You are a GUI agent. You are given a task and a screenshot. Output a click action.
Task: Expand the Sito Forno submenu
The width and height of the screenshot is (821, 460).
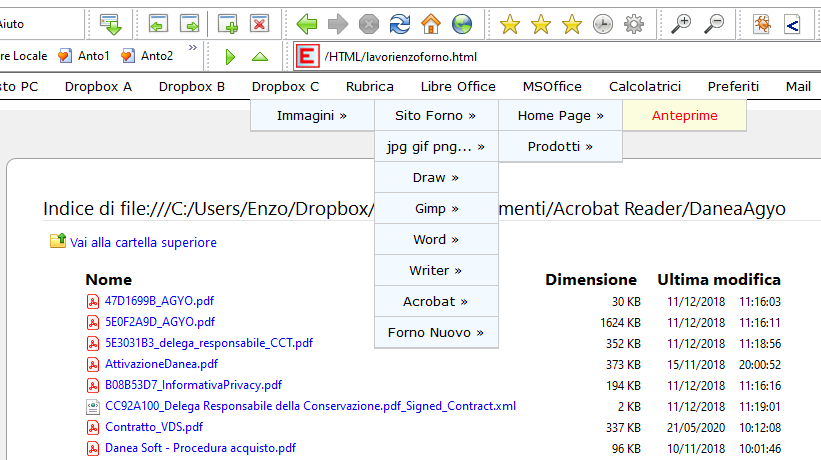[436, 116]
